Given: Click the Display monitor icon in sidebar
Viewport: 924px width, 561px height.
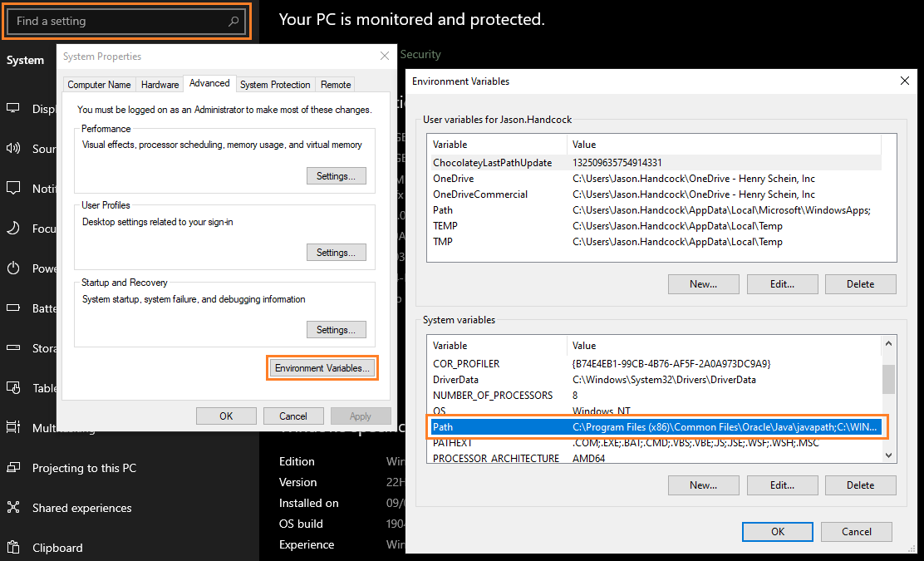Looking at the screenshot, I should [x=13, y=109].
